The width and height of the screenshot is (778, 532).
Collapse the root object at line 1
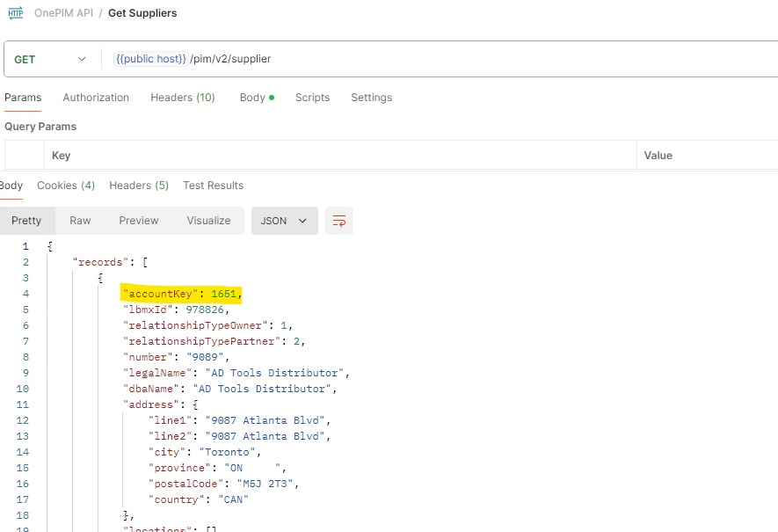(49, 246)
